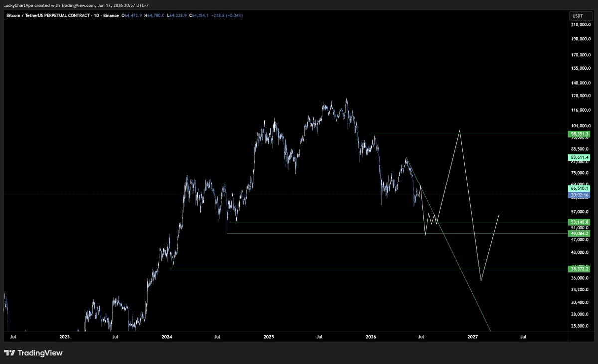This screenshot has width=598, height=364.
Task: Click 210,000.0 on the price axis
Action: (581, 25)
